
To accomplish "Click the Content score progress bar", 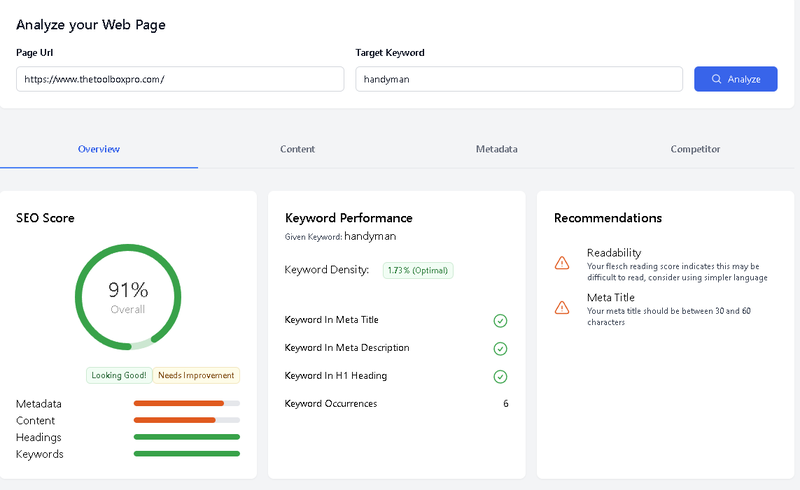I will coord(186,420).
